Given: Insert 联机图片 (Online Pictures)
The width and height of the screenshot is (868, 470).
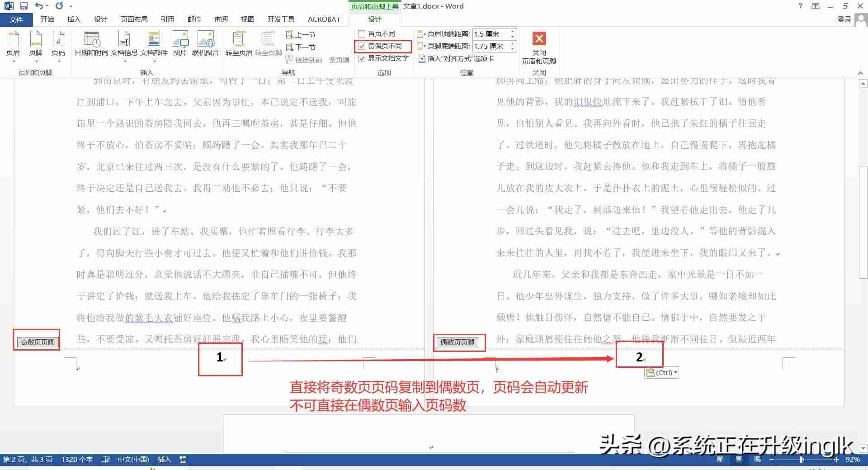Looking at the screenshot, I should [205, 44].
